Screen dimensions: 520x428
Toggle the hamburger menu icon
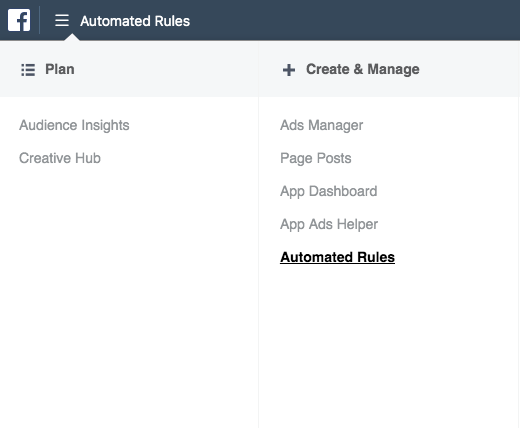tap(62, 20)
